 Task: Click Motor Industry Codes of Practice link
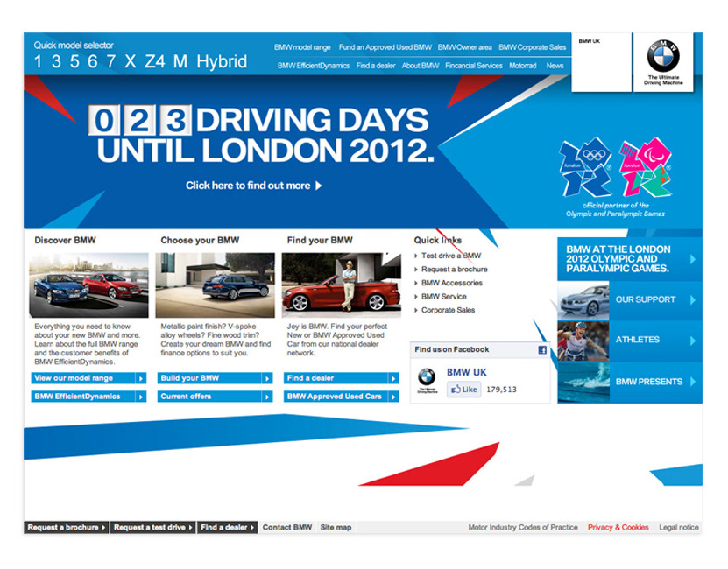pos(523,528)
